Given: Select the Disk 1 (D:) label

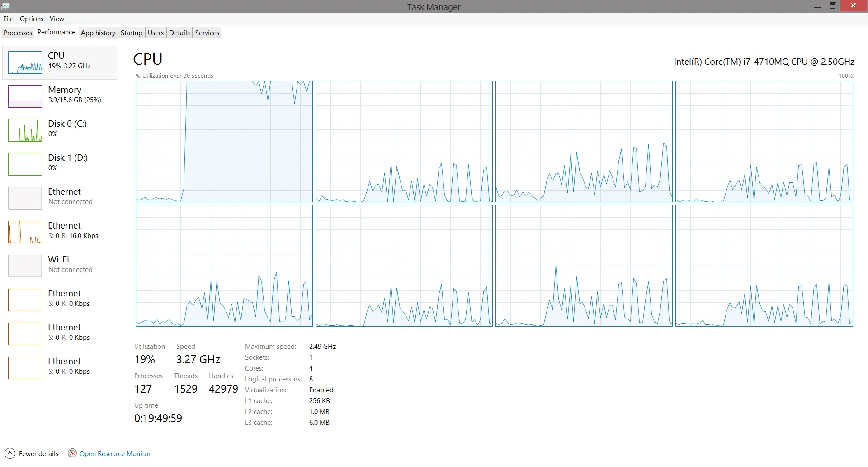Looking at the screenshot, I should pos(68,157).
